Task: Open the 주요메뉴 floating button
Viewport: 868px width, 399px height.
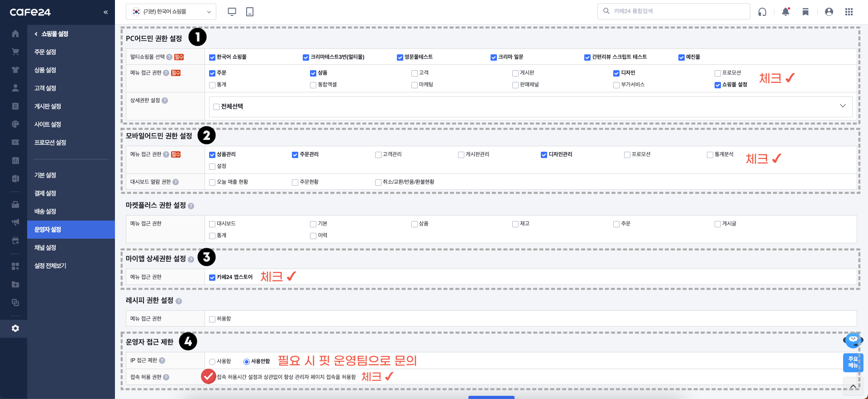Action: point(853,362)
